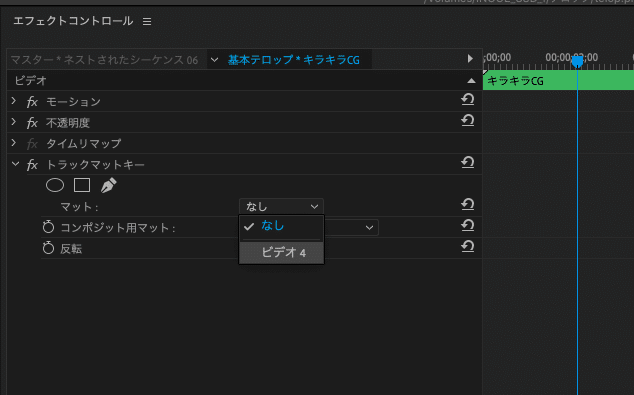634x395 pixels.
Task: Open the master clip selector chevron
Action: tap(214, 60)
